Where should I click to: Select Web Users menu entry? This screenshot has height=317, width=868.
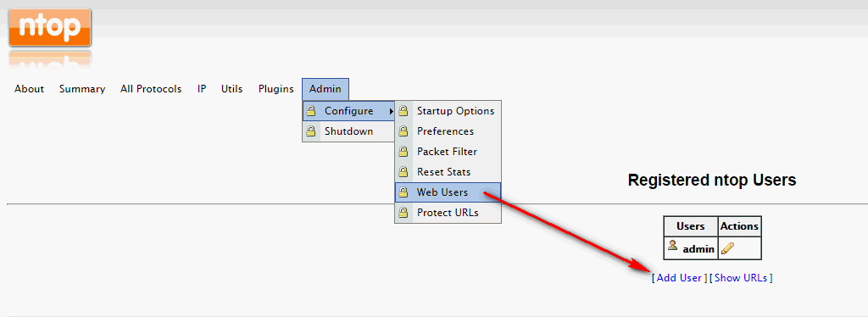point(448,192)
